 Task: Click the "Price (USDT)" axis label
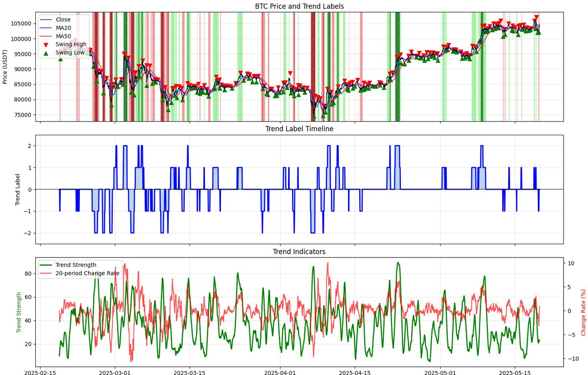[6, 66]
